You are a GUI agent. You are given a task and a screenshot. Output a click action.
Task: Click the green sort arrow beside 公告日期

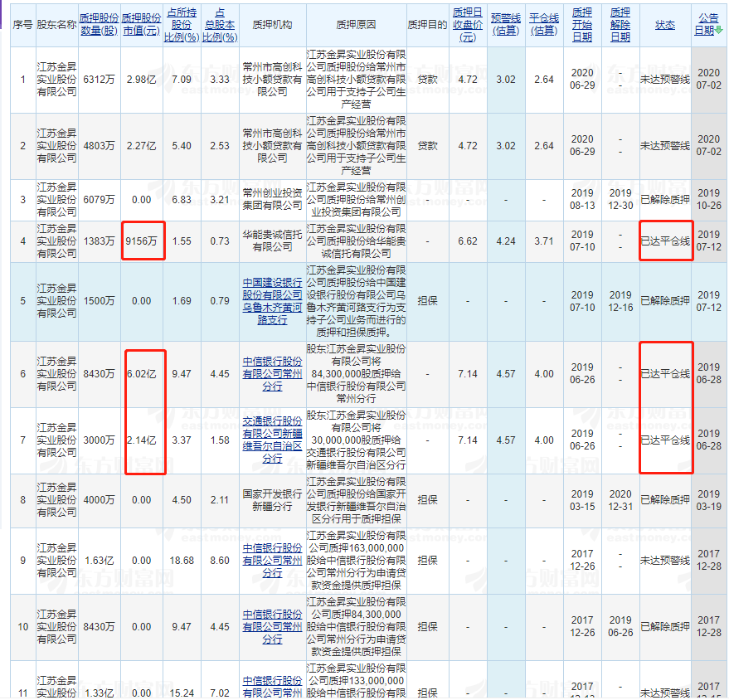coord(719,31)
